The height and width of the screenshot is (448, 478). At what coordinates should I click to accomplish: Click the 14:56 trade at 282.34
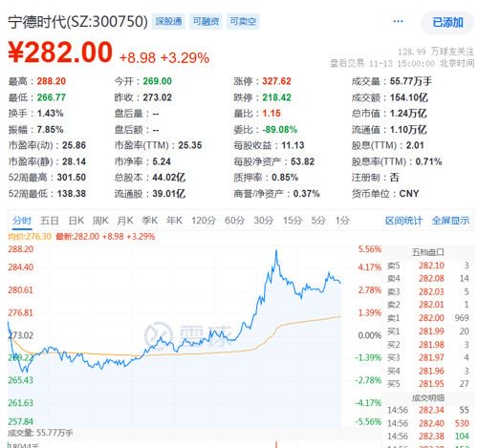tap(428, 410)
